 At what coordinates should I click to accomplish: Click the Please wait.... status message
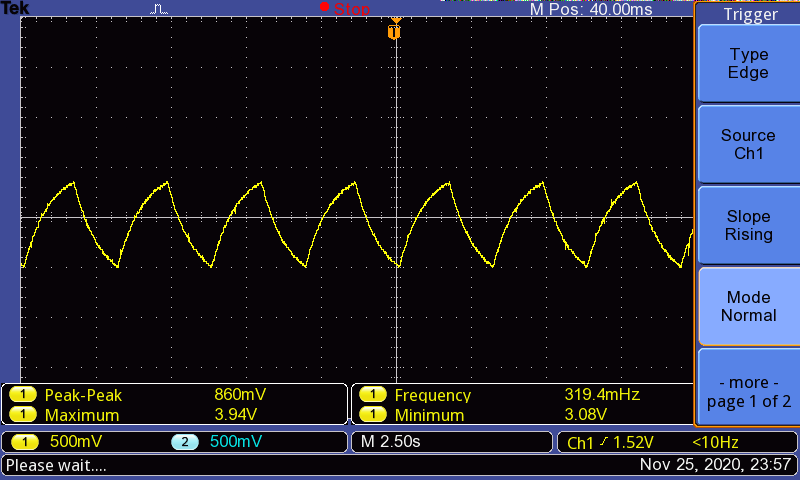pos(56,466)
